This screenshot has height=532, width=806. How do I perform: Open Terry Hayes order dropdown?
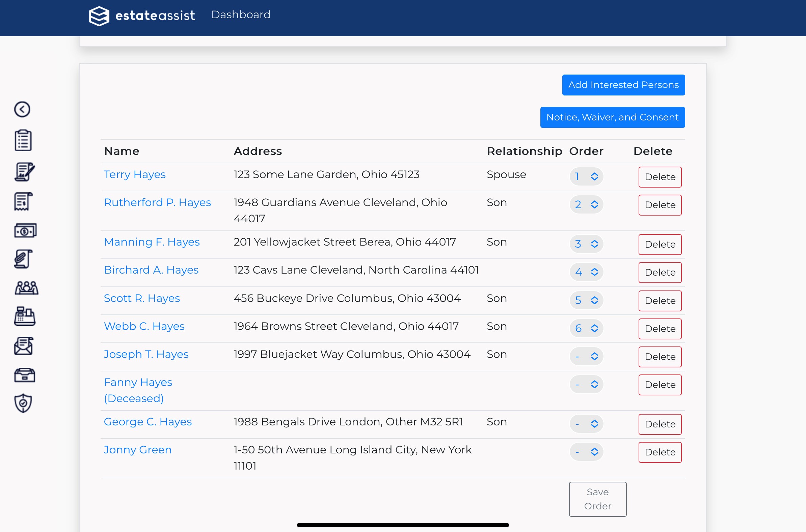(x=586, y=176)
